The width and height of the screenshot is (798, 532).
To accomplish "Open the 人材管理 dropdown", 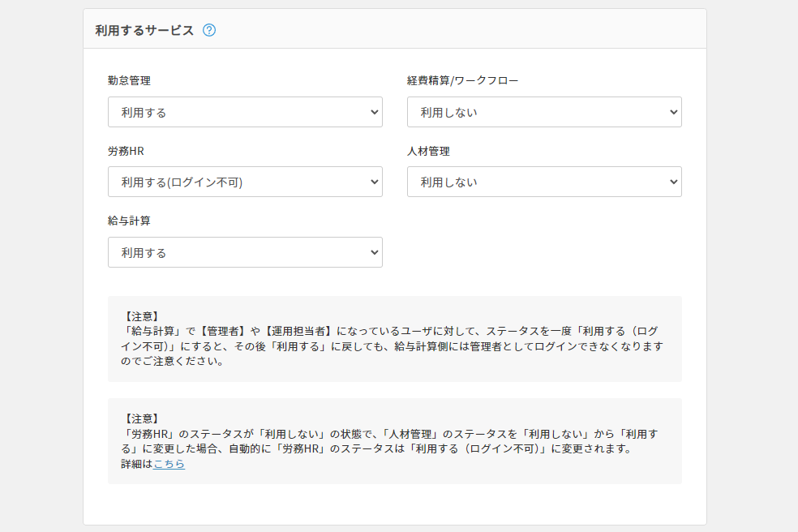I will pos(543,182).
